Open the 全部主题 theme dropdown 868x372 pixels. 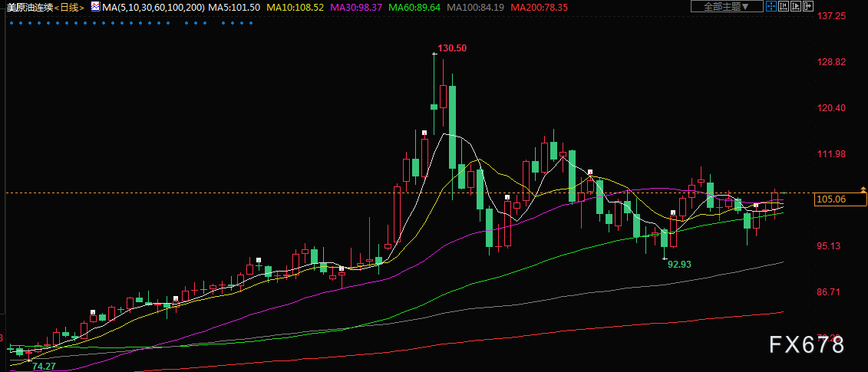(727, 6)
